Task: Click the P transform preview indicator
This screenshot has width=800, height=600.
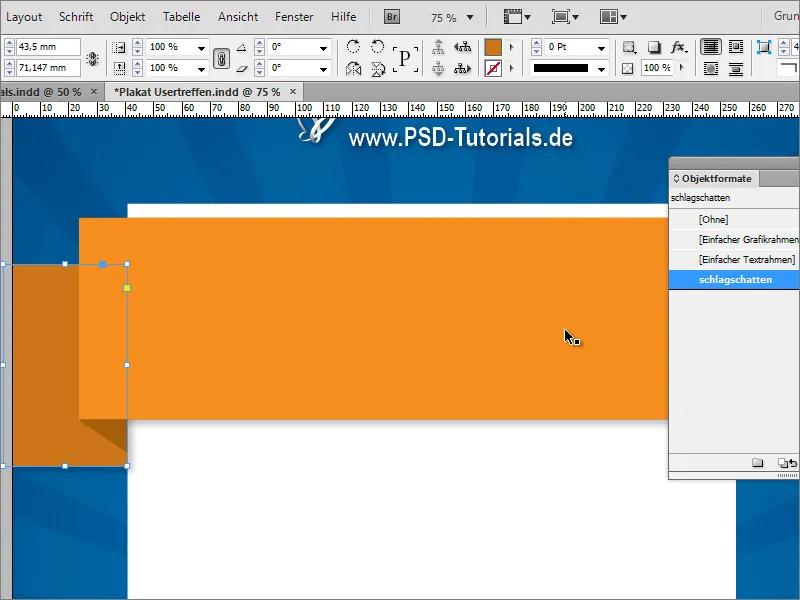Action: click(x=405, y=58)
